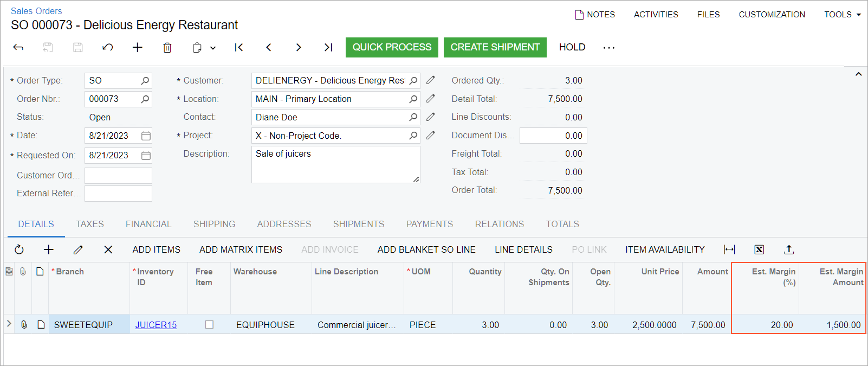Open the Requested On calendar picker
Image resolution: width=868 pixels, height=366 pixels.
(x=146, y=156)
